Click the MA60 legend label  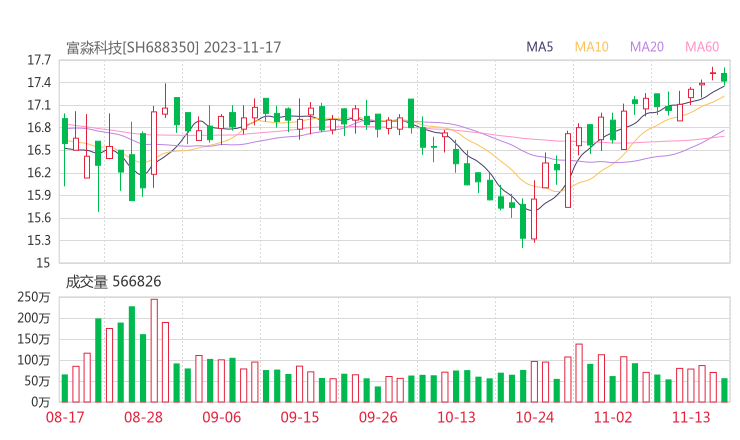702,47
